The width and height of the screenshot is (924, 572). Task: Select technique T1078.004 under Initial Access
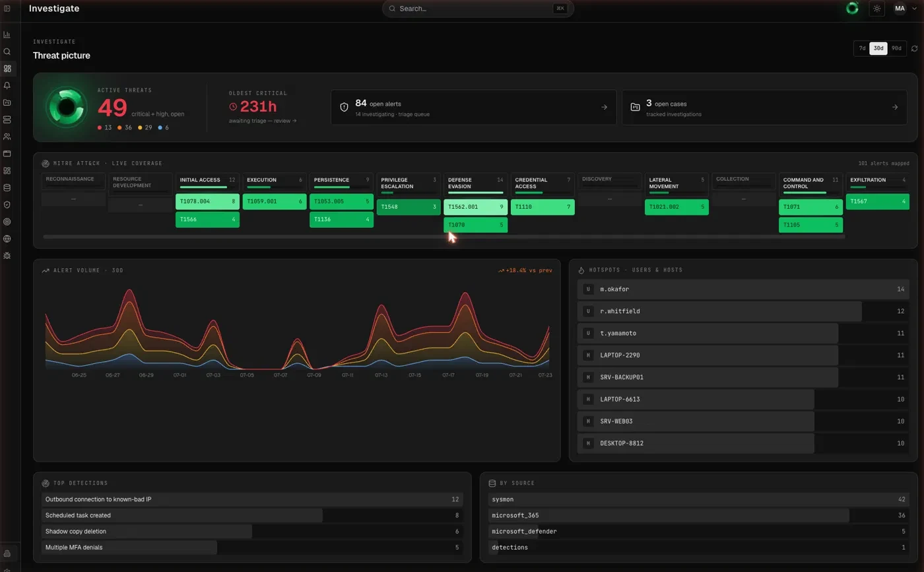click(207, 201)
